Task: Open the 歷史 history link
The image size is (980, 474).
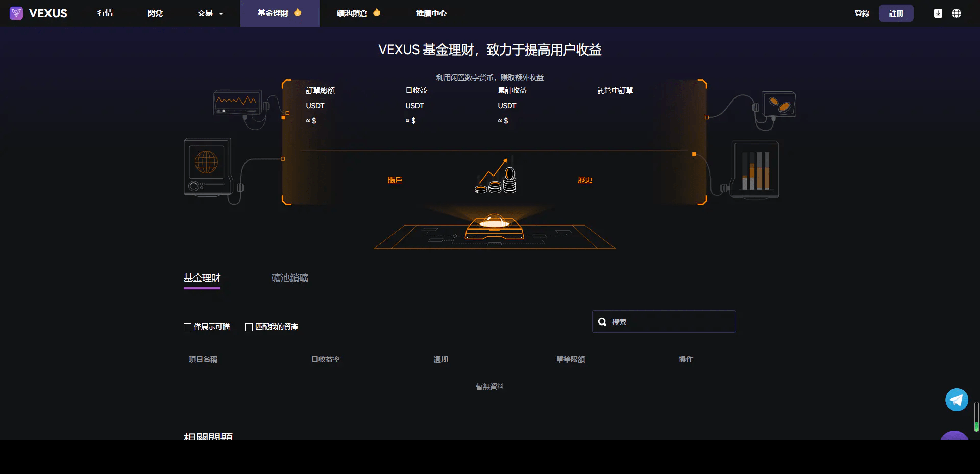Action: click(x=585, y=180)
